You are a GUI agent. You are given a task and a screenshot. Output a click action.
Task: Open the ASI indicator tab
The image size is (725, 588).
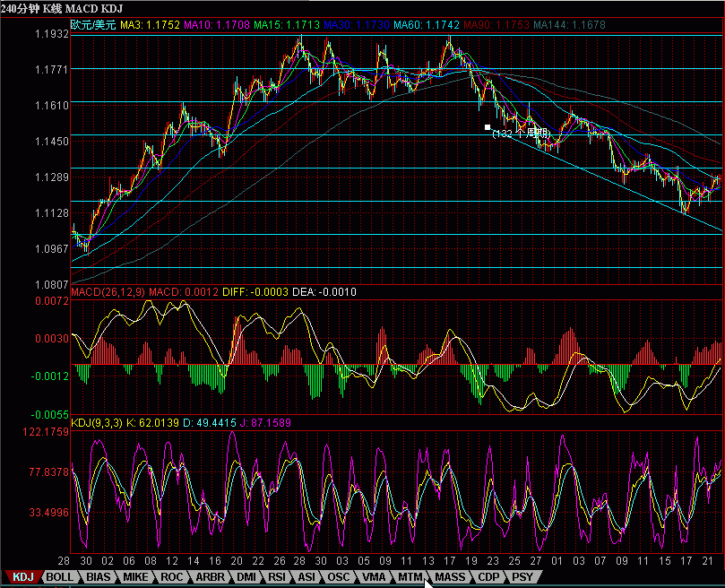pyautogui.click(x=306, y=577)
